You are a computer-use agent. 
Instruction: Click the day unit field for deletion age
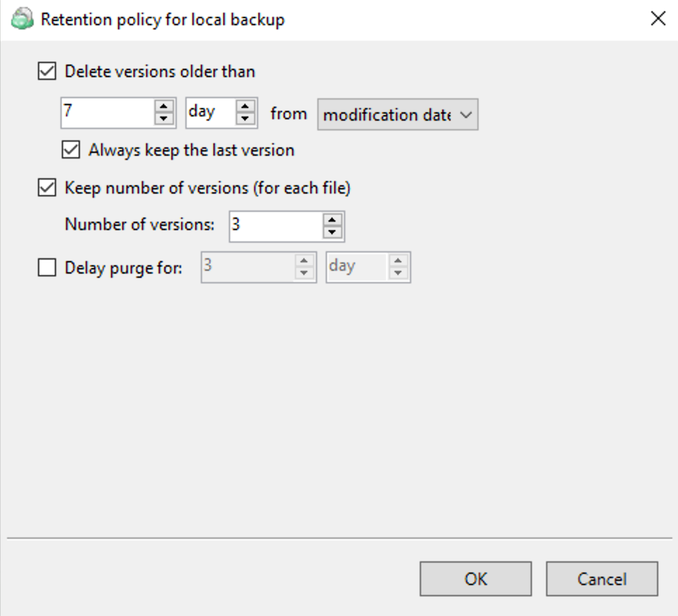point(209,113)
